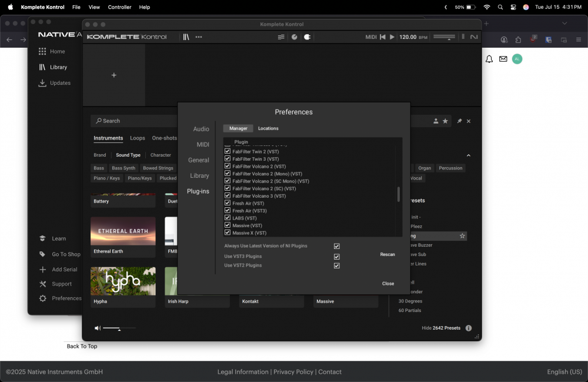Open the View menu in menu bar
The width and height of the screenshot is (588, 382).
point(94,7)
